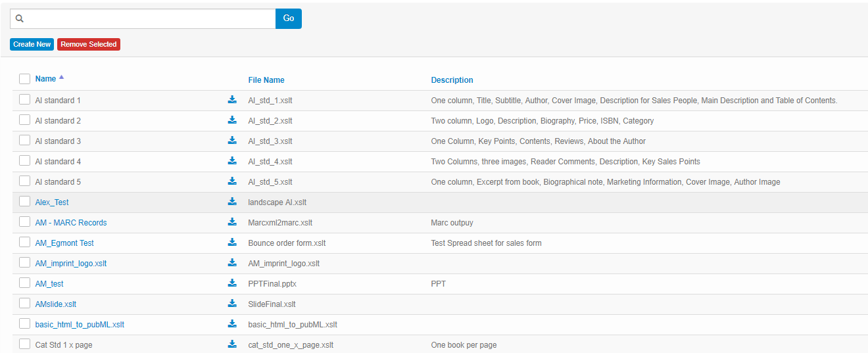
Task: Download Bounce order form.xslt file
Action: pos(232,243)
